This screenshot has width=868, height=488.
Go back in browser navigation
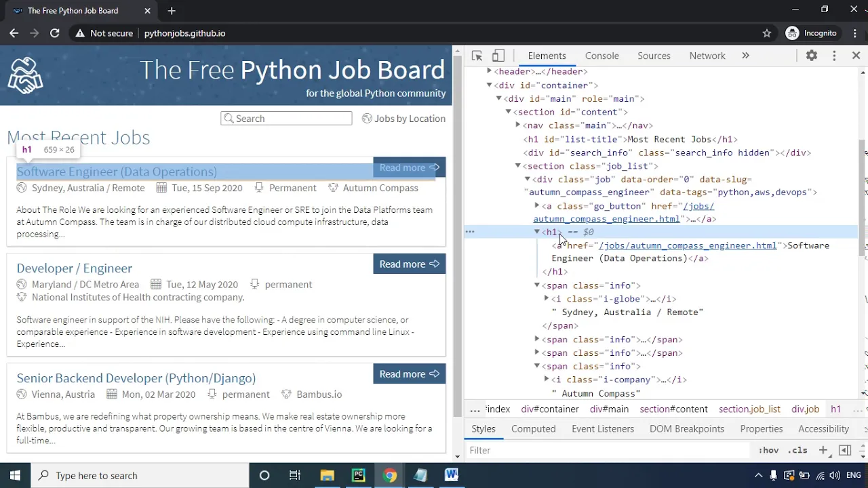pyautogui.click(x=14, y=33)
